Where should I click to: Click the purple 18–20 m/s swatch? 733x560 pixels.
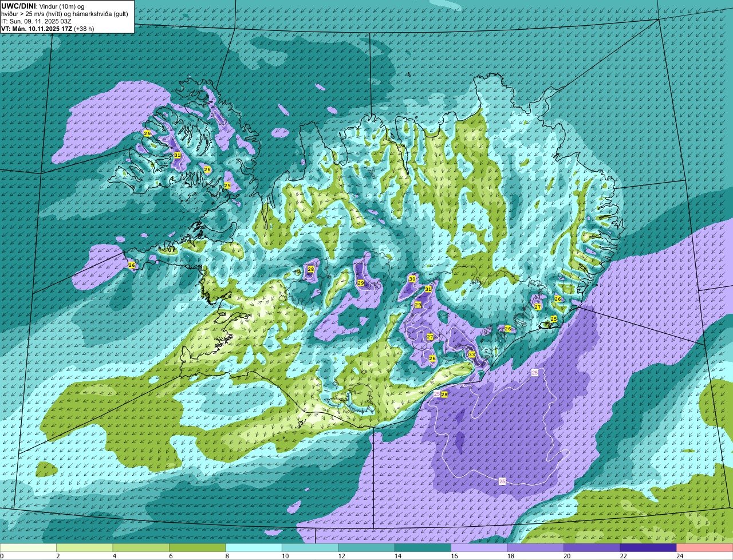tap(536, 548)
